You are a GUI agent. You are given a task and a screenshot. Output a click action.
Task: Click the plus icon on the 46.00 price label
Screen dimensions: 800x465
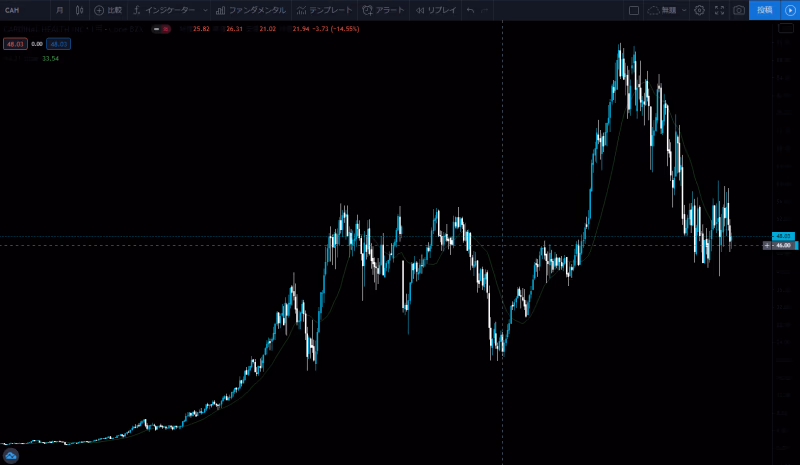[x=767, y=245]
